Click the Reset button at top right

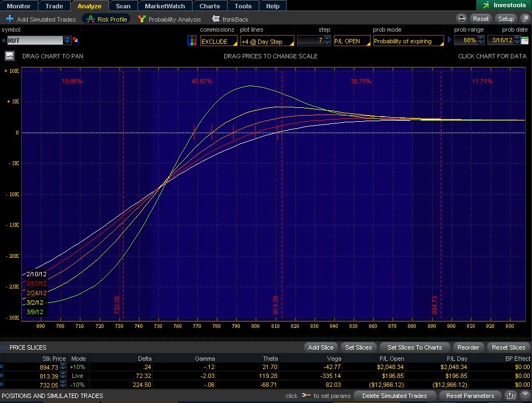click(x=481, y=19)
